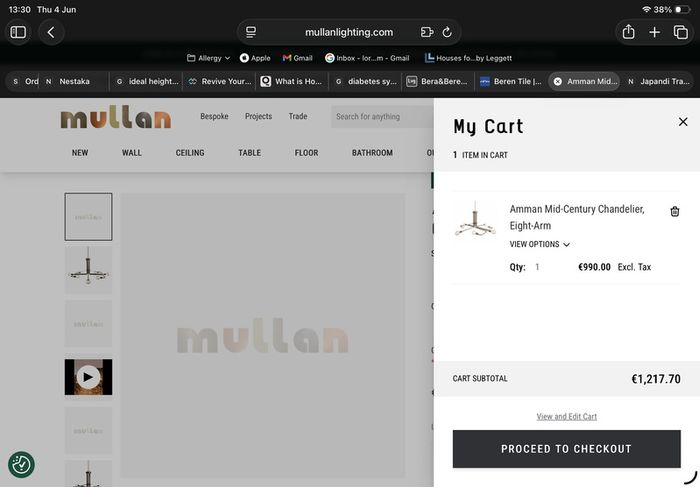
Task: Switch to the ideal height tab
Action: pos(147,81)
